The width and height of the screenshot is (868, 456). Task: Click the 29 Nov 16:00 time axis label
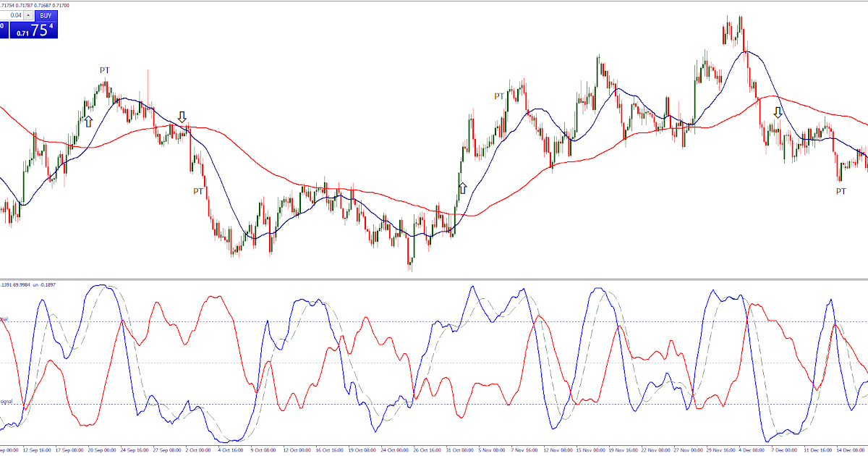pyautogui.click(x=720, y=450)
